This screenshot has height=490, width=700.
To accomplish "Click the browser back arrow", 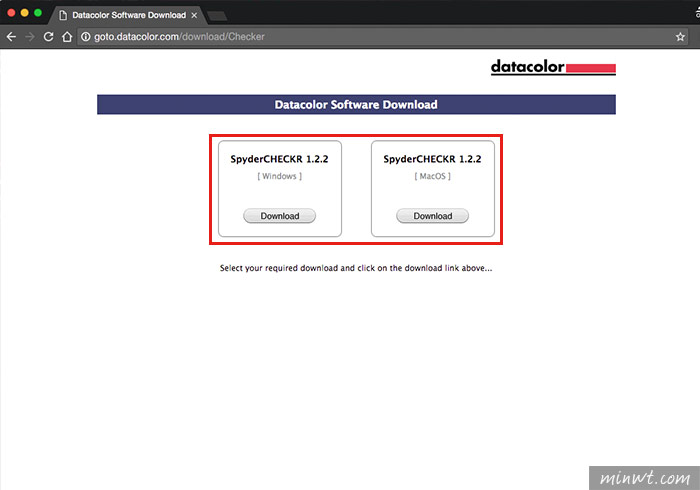I will click(x=11, y=37).
